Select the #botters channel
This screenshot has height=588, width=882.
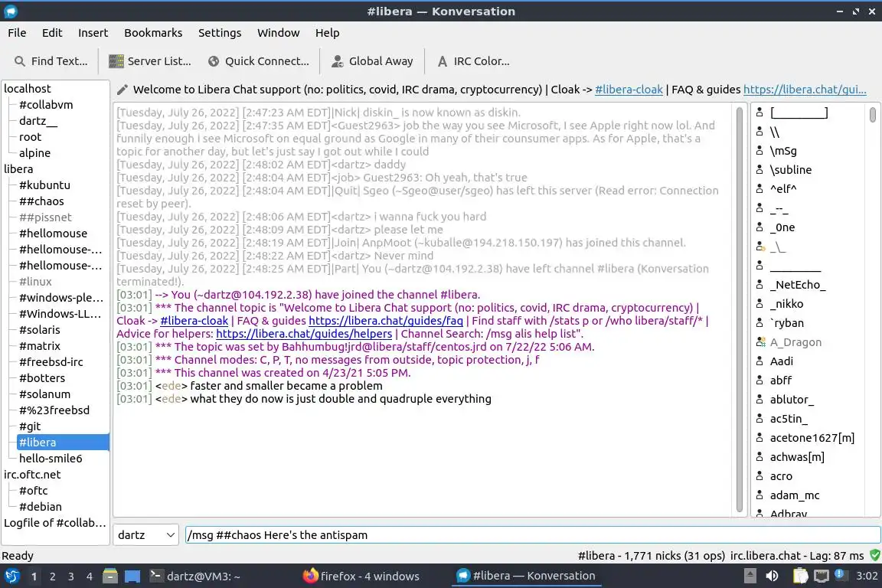pos(42,378)
